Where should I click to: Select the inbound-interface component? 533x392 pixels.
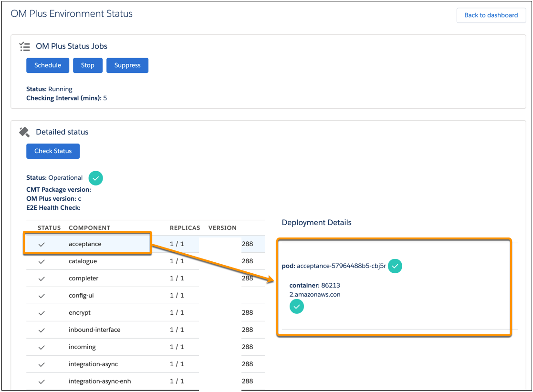coord(94,330)
